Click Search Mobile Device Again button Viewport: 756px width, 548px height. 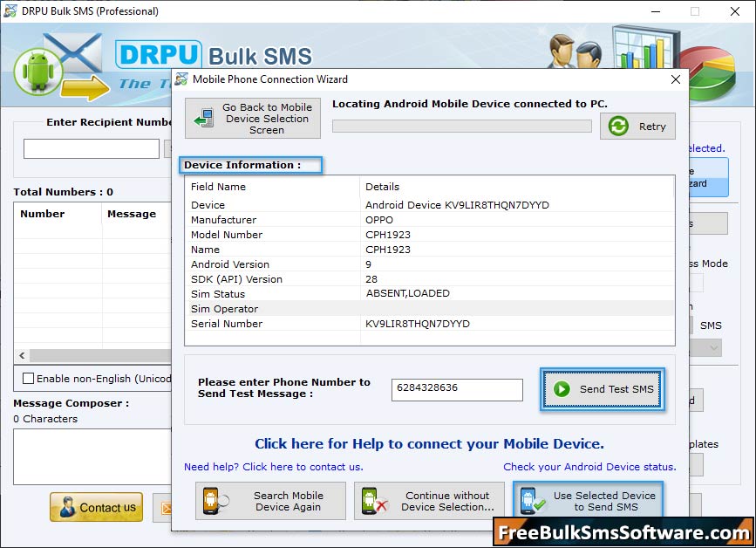pos(270,501)
